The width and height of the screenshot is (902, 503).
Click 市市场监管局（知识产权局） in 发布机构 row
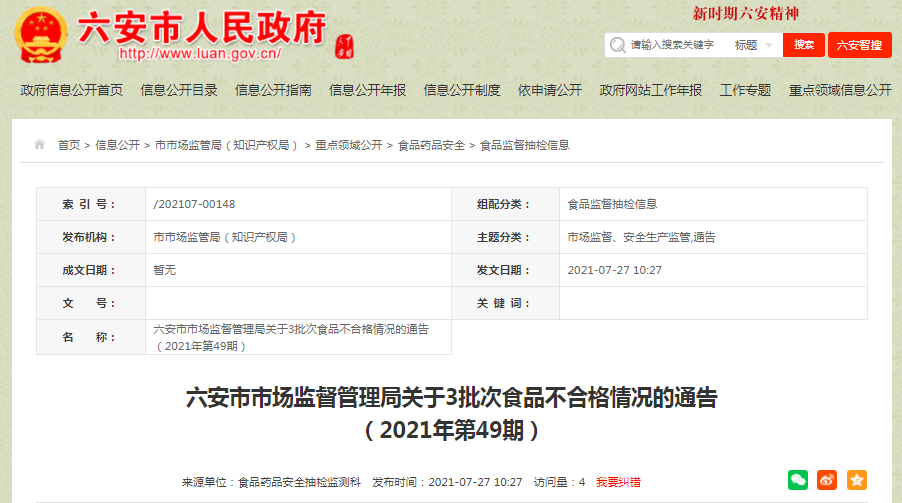click(x=225, y=237)
